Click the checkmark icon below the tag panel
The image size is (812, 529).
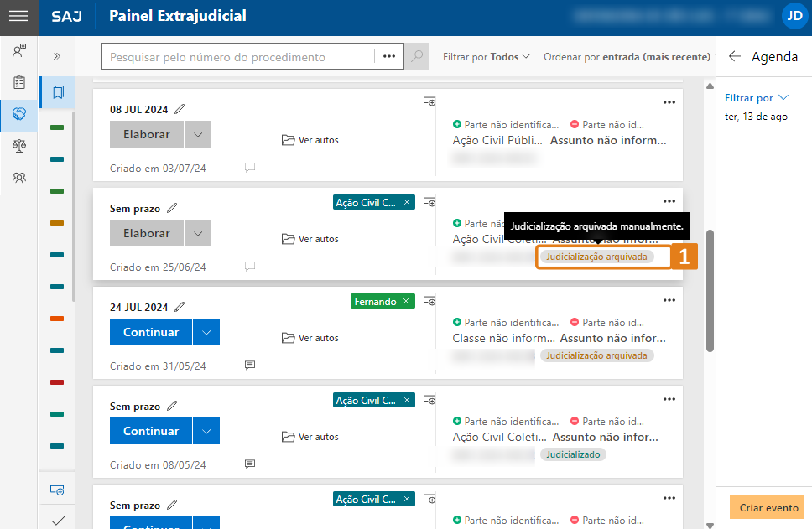coord(59,521)
